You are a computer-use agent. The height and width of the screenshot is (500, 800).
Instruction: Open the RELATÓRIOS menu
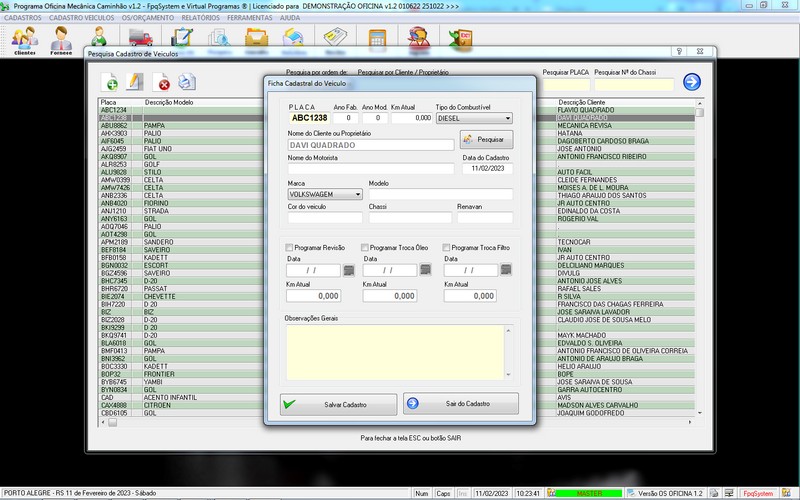(202, 18)
